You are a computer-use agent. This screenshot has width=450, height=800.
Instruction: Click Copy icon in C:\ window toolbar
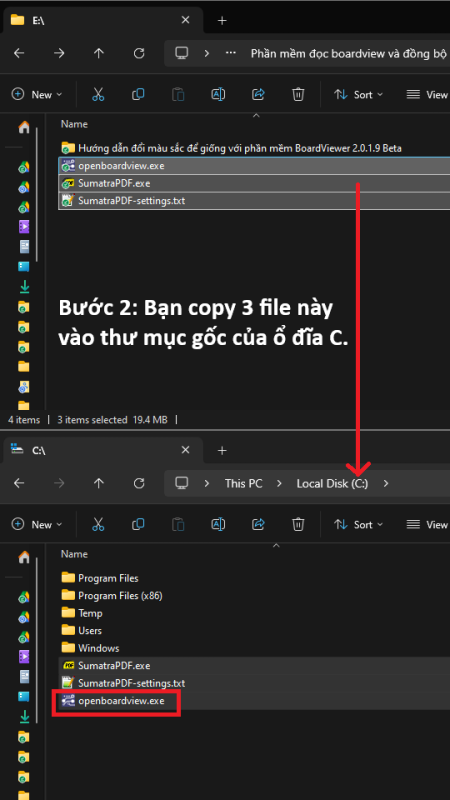[138, 524]
